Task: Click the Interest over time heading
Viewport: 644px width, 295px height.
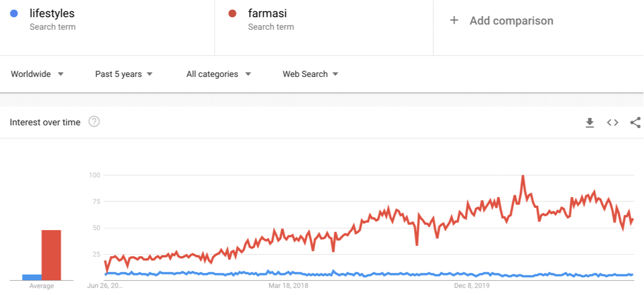Action: coord(45,122)
